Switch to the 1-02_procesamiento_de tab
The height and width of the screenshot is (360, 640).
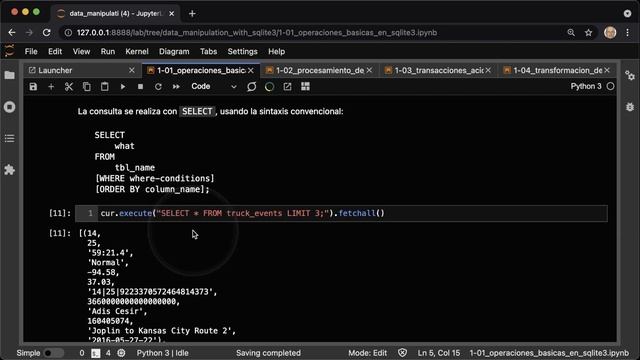tap(320, 71)
